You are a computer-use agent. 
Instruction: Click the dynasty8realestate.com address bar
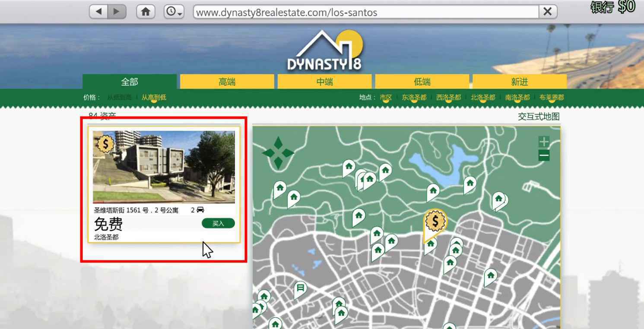(x=366, y=12)
